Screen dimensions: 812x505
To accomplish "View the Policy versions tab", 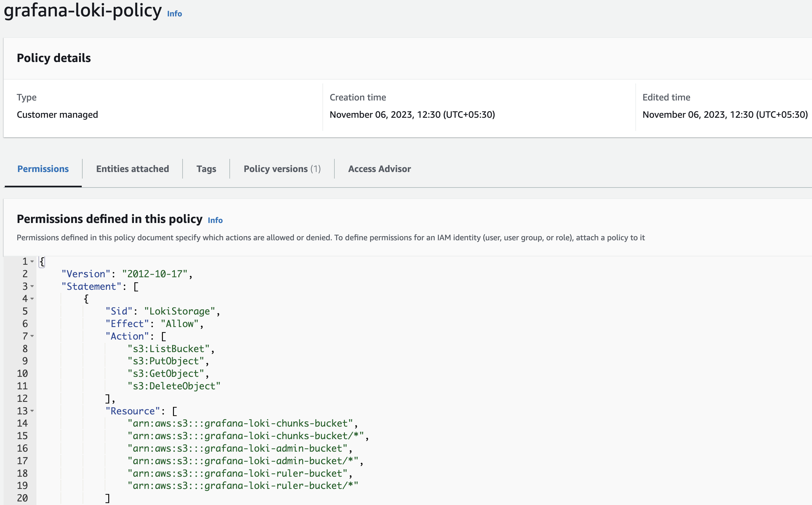I will pos(282,169).
